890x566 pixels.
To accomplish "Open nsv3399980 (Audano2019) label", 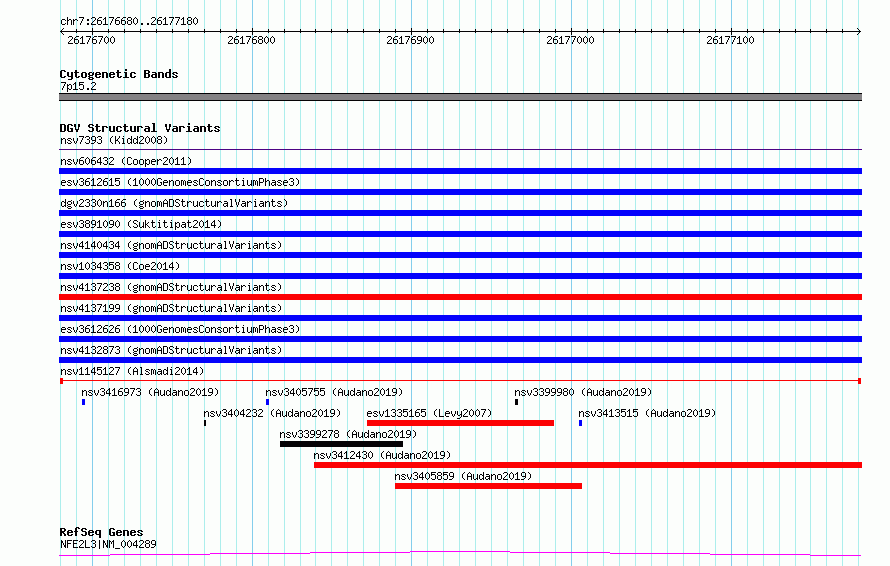I will 583,392.
